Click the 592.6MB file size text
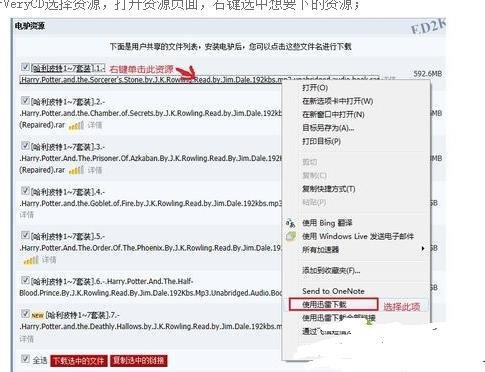 coord(428,74)
